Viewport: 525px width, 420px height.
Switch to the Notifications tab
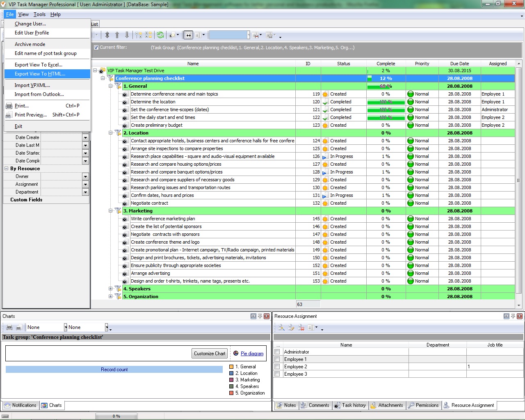pos(20,405)
